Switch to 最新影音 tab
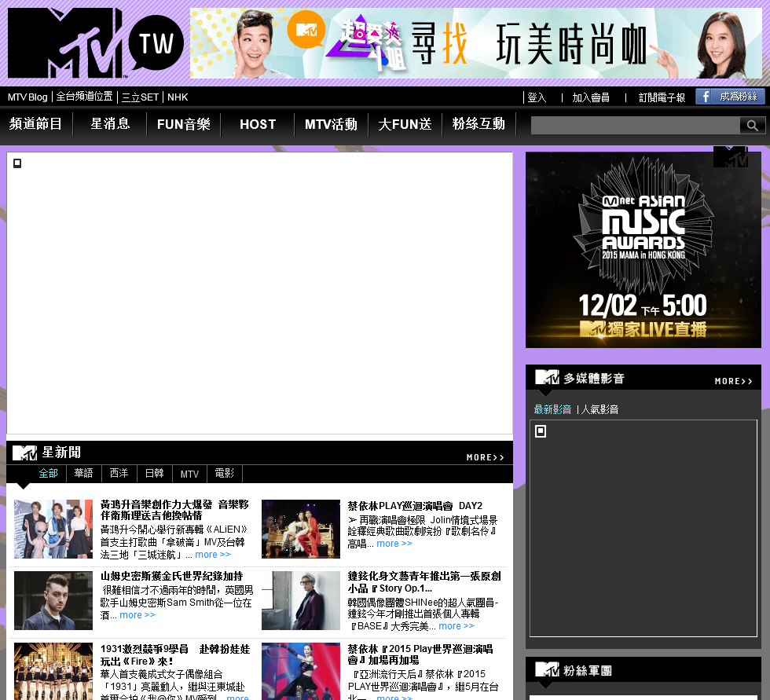Screen dimensions: 770x700 tap(552, 409)
